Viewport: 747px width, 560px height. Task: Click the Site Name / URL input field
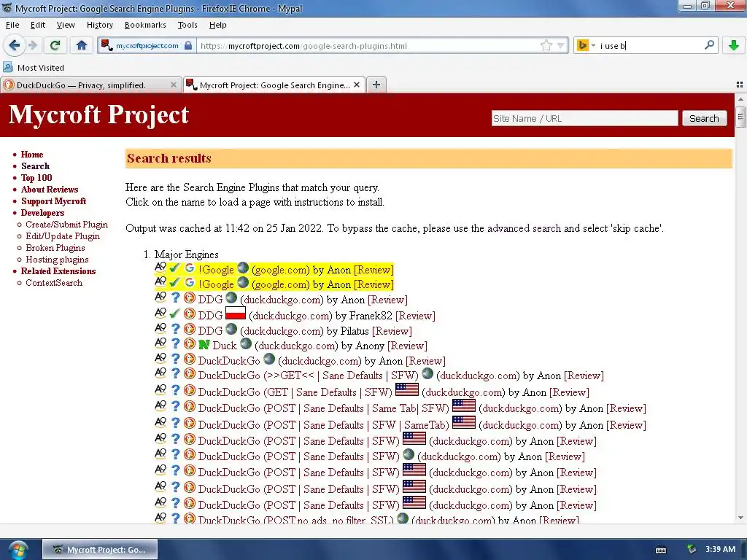pyautogui.click(x=584, y=119)
